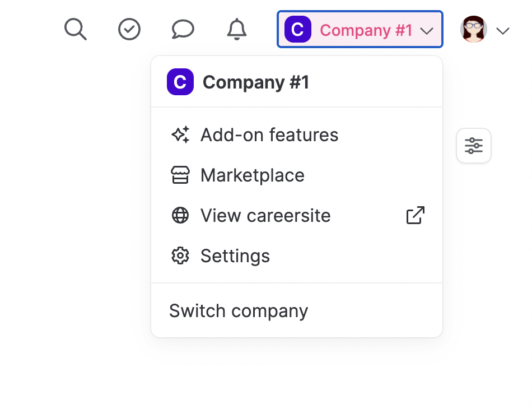
Task: Go to Settings in company menu
Action: (235, 256)
